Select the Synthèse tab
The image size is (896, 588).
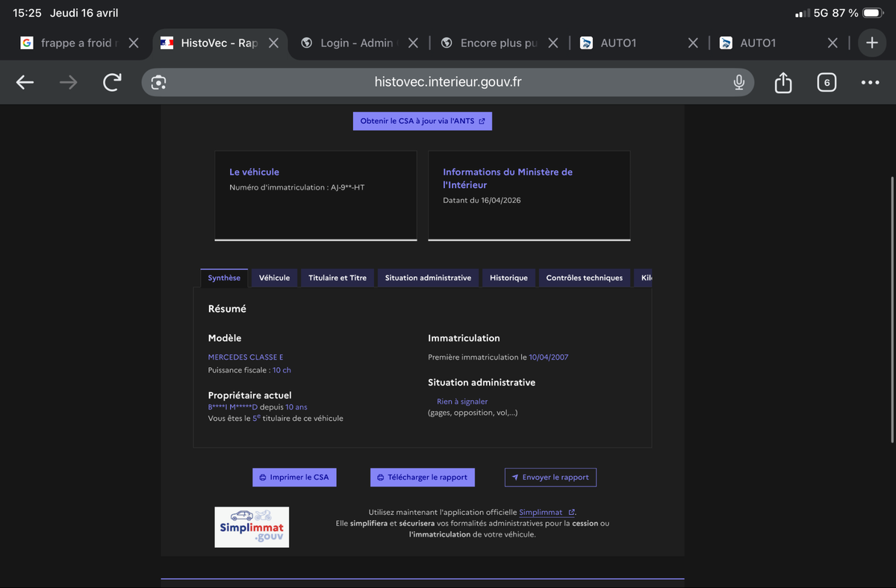(x=224, y=278)
